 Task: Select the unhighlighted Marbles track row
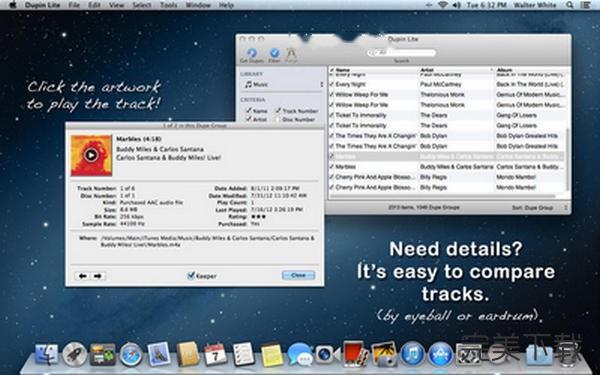446,167
